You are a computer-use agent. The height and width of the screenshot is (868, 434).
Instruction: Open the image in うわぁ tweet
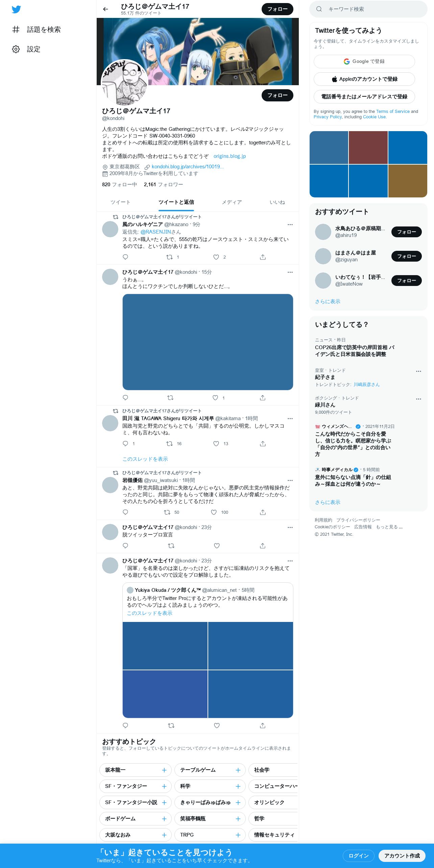point(208,342)
